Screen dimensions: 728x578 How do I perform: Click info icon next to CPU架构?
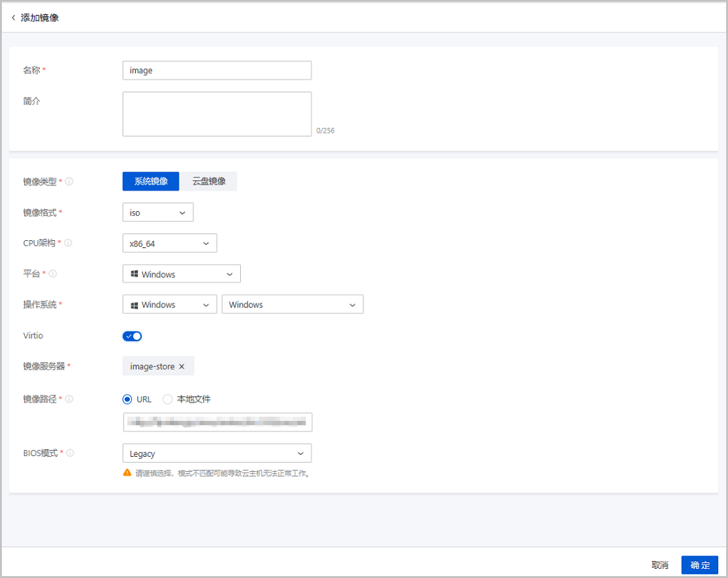[x=68, y=243]
